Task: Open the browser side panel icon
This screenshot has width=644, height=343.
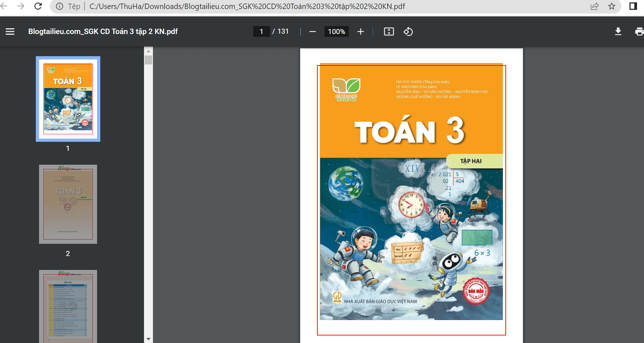Action: coord(633,6)
